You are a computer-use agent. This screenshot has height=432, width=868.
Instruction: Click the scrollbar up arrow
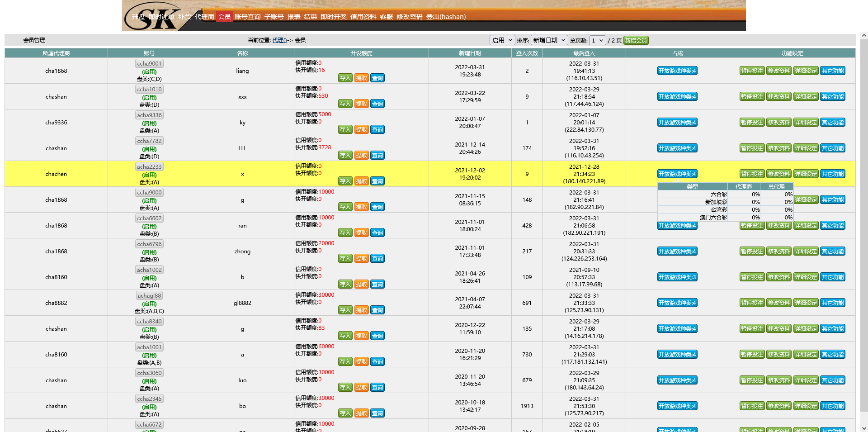click(x=864, y=35)
